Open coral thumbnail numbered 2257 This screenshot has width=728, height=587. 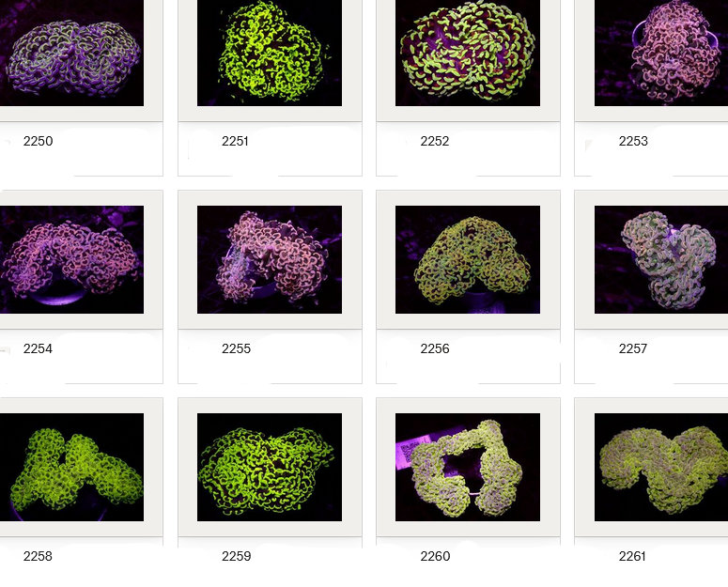(x=661, y=259)
